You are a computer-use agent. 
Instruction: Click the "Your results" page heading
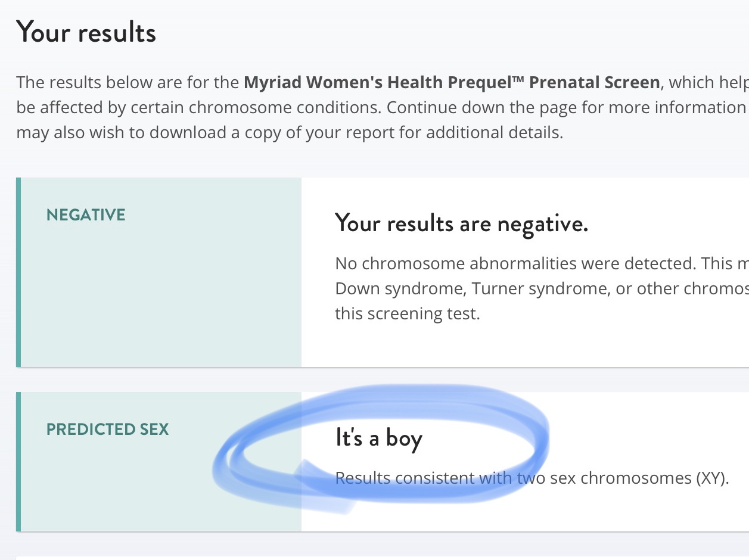(x=86, y=32)
